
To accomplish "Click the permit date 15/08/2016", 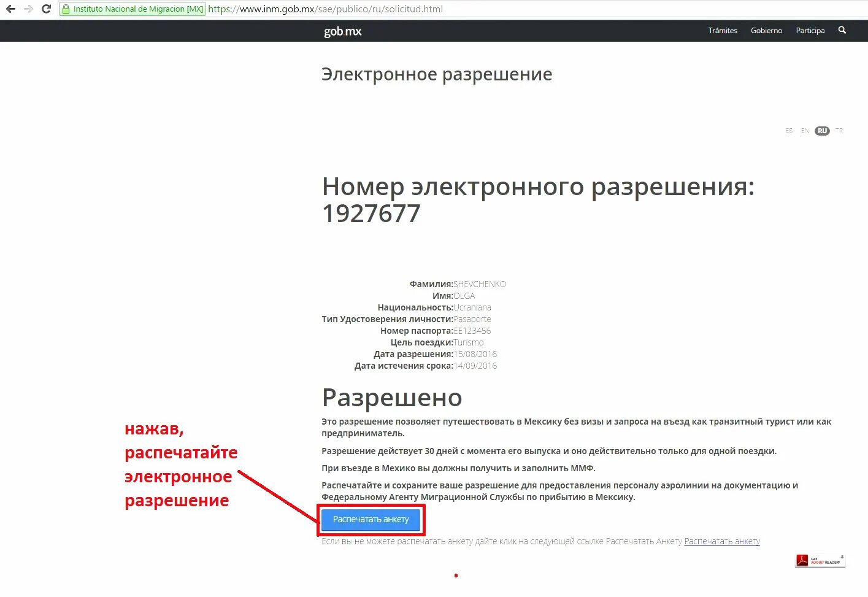I will coord(475,354).
